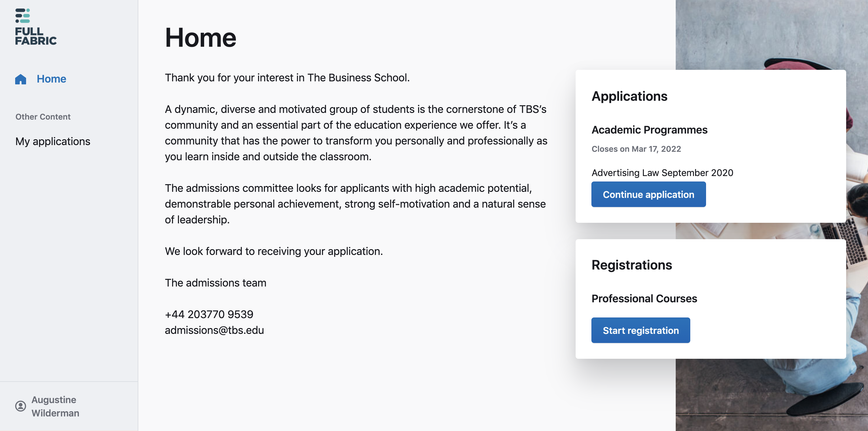Click the Home house icon in sidebar

coord(21,79)
